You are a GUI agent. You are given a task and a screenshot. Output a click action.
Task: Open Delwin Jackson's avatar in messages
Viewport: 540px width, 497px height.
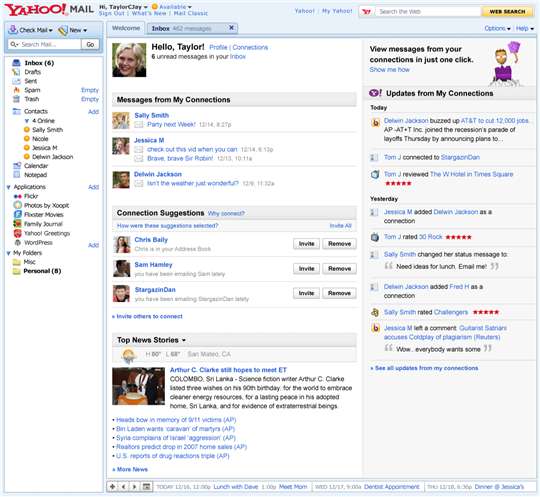(121, 180)
